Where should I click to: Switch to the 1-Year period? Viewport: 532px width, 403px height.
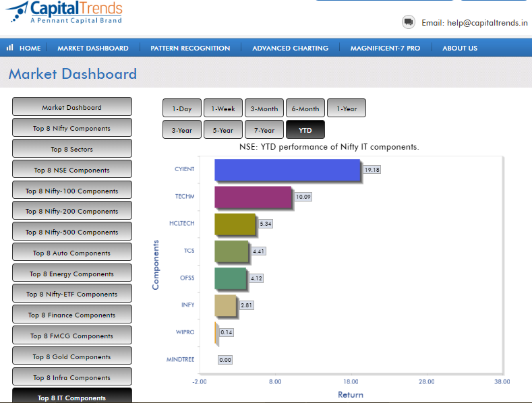click(x=347, y=108)
